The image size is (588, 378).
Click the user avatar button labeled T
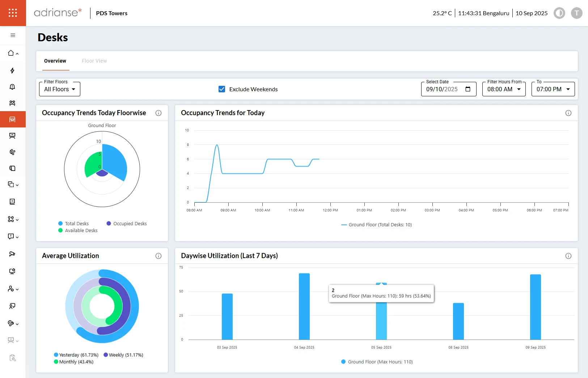pos(576,13)
